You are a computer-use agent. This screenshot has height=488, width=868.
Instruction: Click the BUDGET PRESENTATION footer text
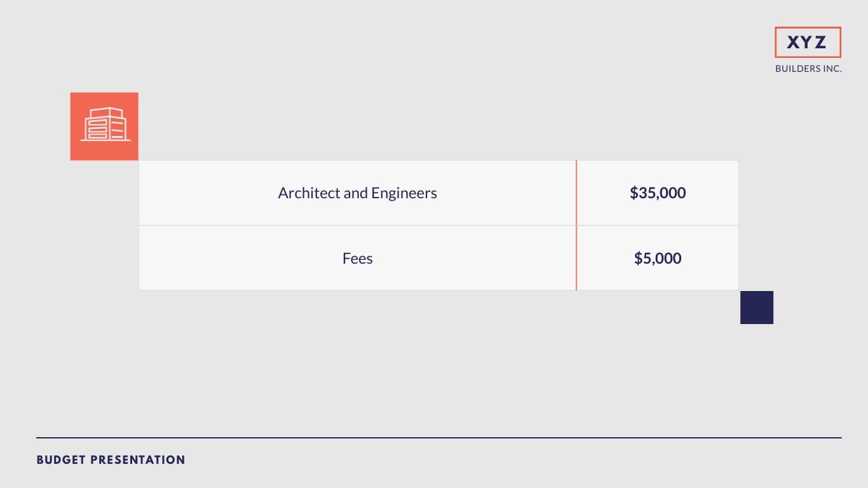pyautogui.click(x=111, y=459)
